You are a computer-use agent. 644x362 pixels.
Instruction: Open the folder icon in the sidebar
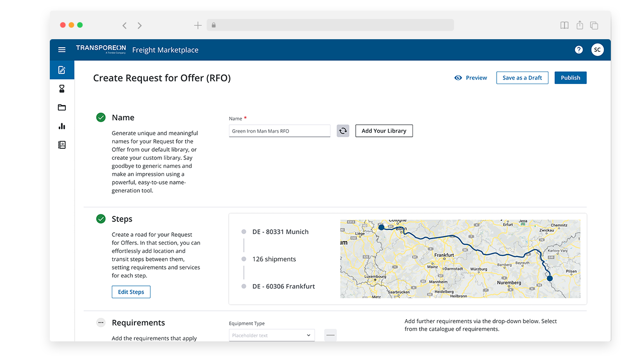(x=61, y=107)
